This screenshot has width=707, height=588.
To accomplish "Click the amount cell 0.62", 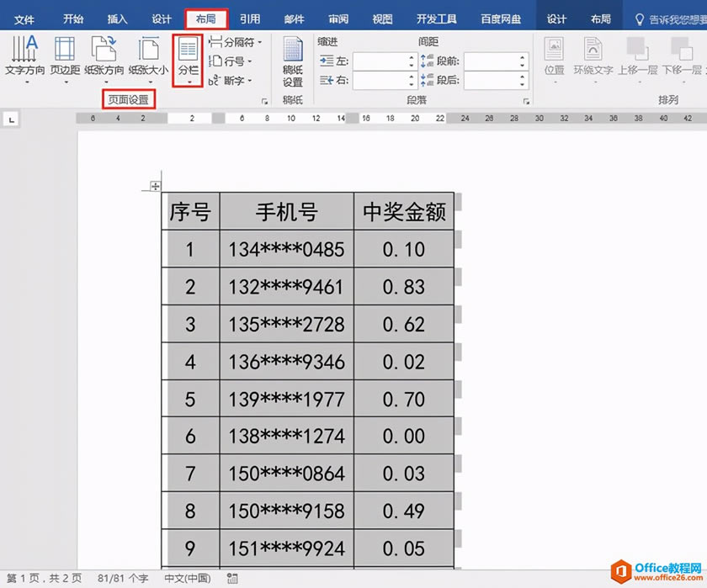I will click(x=404, y=324).
